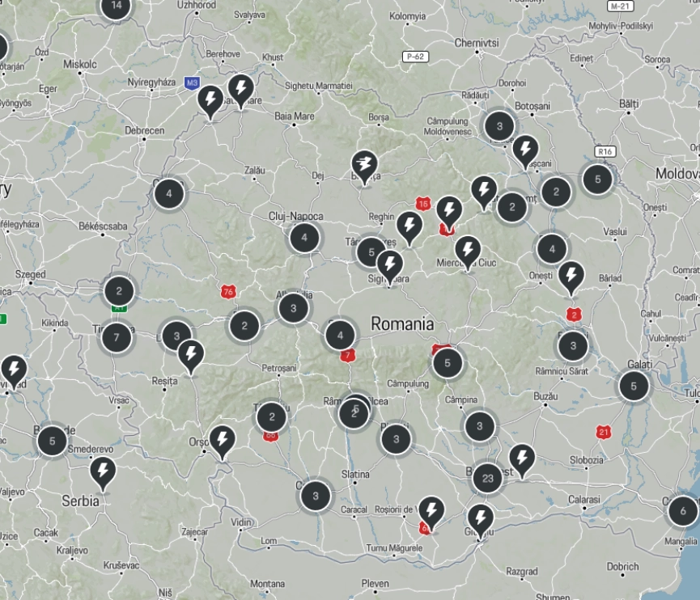Expand the 3 cluster below Rădăuți
700x600 pixels.
tap(499, 126)
